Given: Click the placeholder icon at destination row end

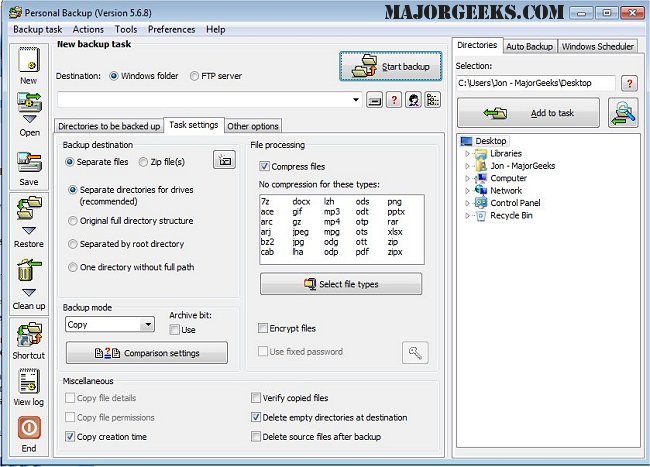Looking at the screenshot, I should 432,100.
